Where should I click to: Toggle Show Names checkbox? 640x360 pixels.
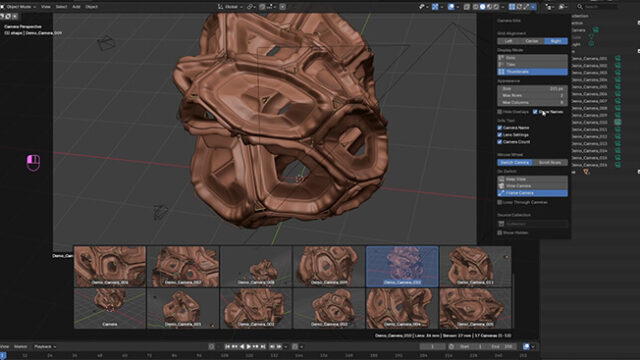[x=535, y=111]
